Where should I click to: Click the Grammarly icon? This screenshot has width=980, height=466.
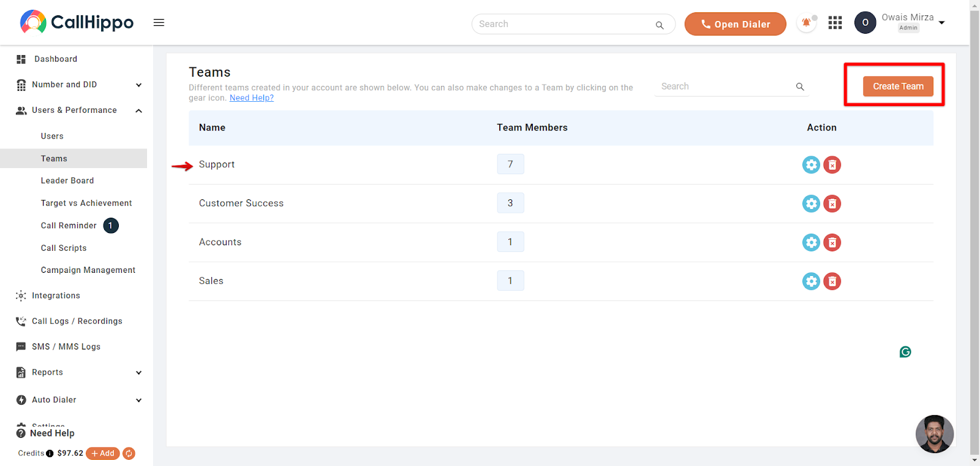pos(905,352)
